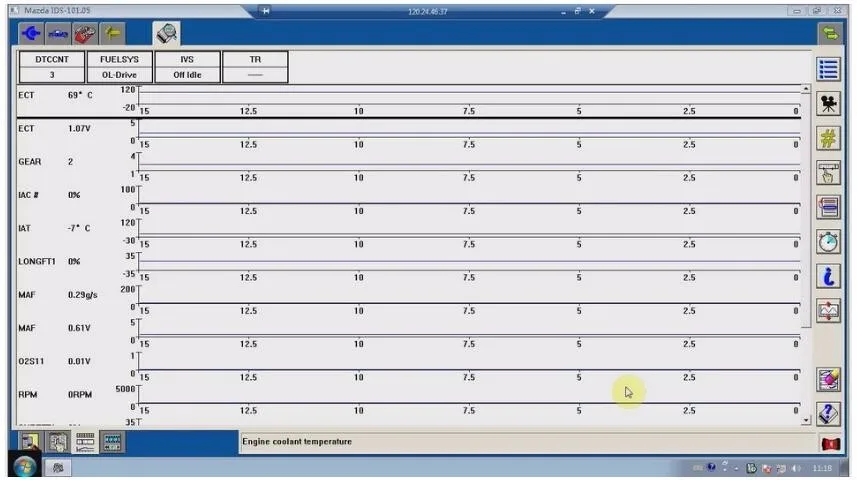Select the yellow arrow tab

tap(112, 34)
